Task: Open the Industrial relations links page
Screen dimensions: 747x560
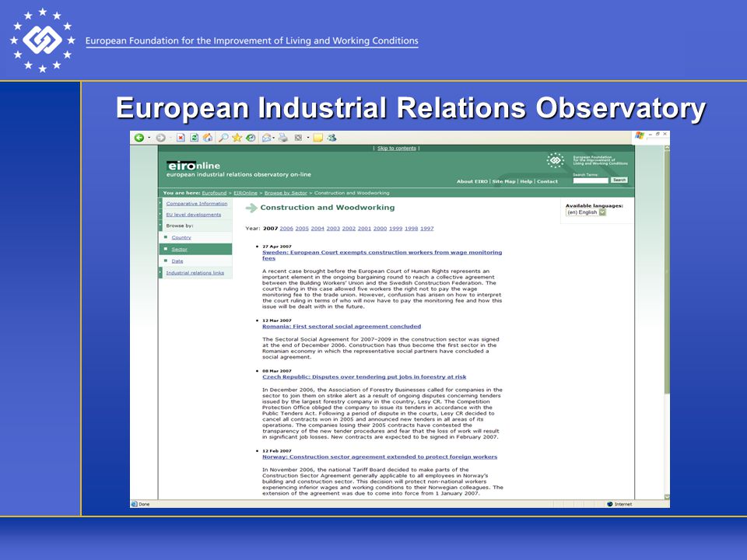Action: click(195, 273)
